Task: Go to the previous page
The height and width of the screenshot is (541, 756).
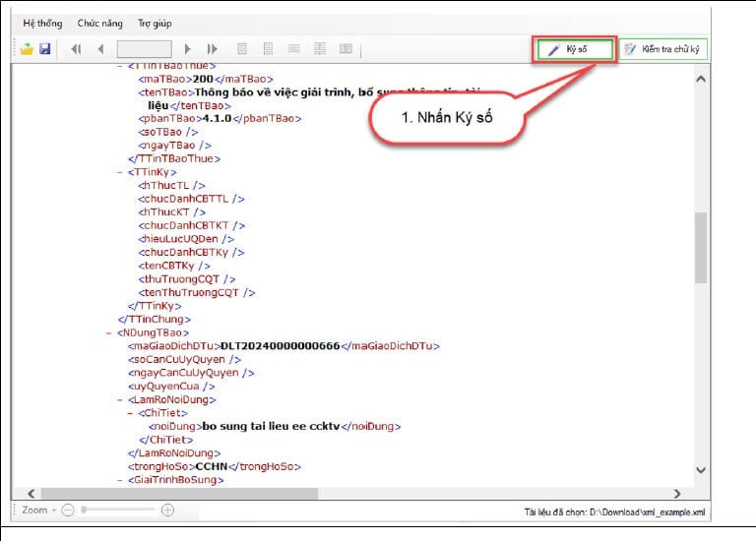Action: (100, 48)
